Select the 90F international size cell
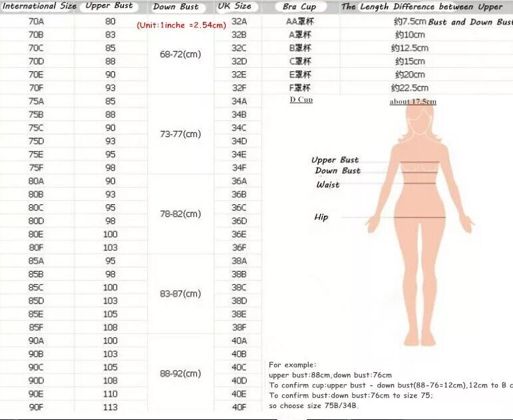Screen dimensions: 513x420 coord(36,407)
